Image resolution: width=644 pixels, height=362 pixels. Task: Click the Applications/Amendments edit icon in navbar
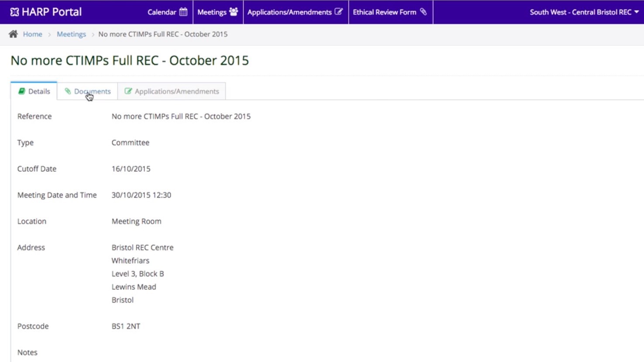pos(338,12)
